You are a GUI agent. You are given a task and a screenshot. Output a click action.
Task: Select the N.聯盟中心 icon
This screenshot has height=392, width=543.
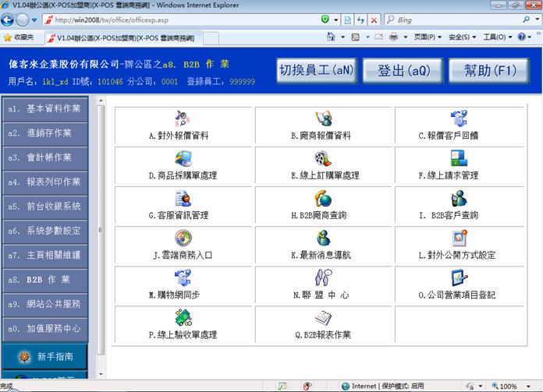(x=324, y=278)
